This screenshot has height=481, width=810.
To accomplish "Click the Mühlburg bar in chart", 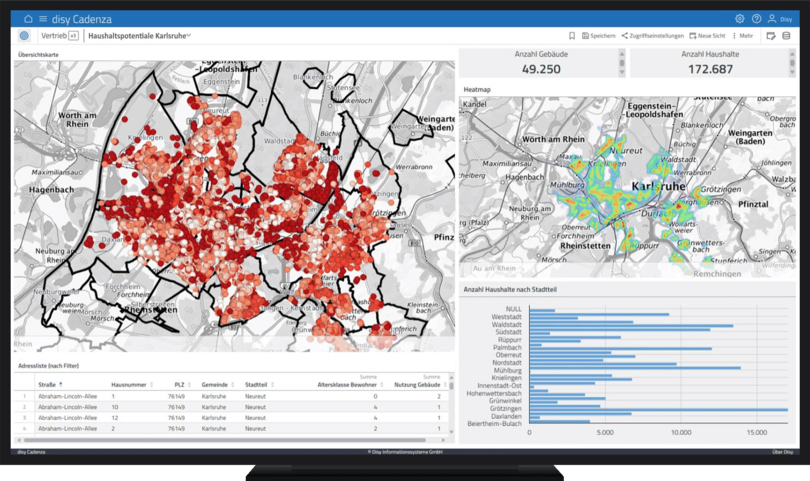I will (635, 368).
